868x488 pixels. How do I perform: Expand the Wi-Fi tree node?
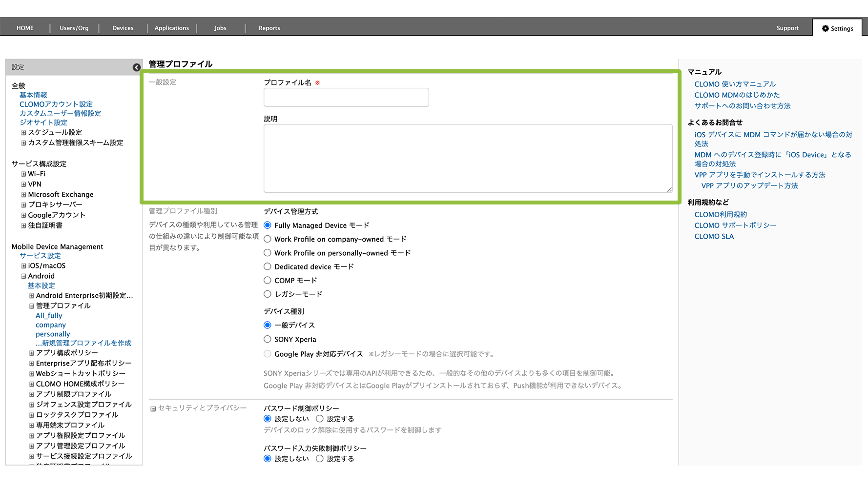23,174
